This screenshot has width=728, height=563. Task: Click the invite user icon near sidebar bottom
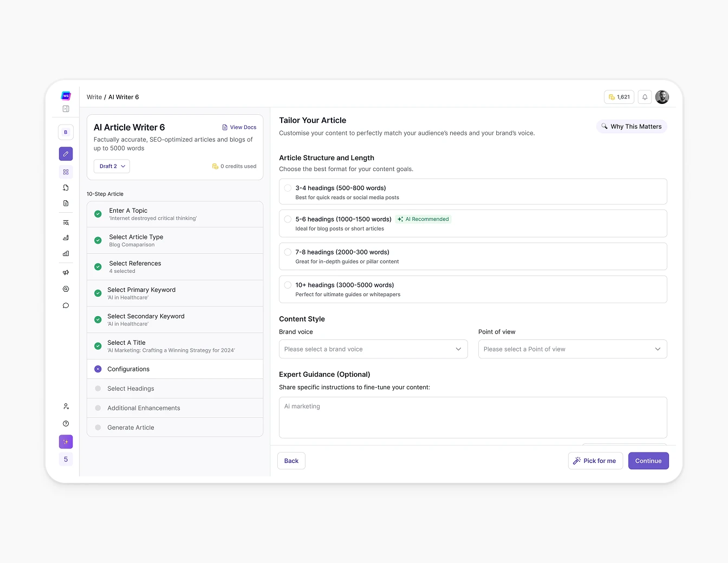tap(66, 406)
